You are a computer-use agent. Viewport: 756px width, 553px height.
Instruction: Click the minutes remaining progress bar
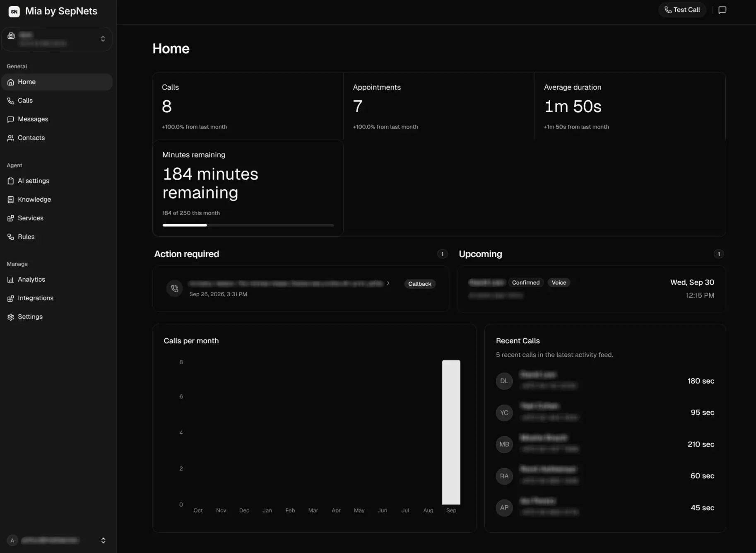pyautogui.click(x=248, y=225)
